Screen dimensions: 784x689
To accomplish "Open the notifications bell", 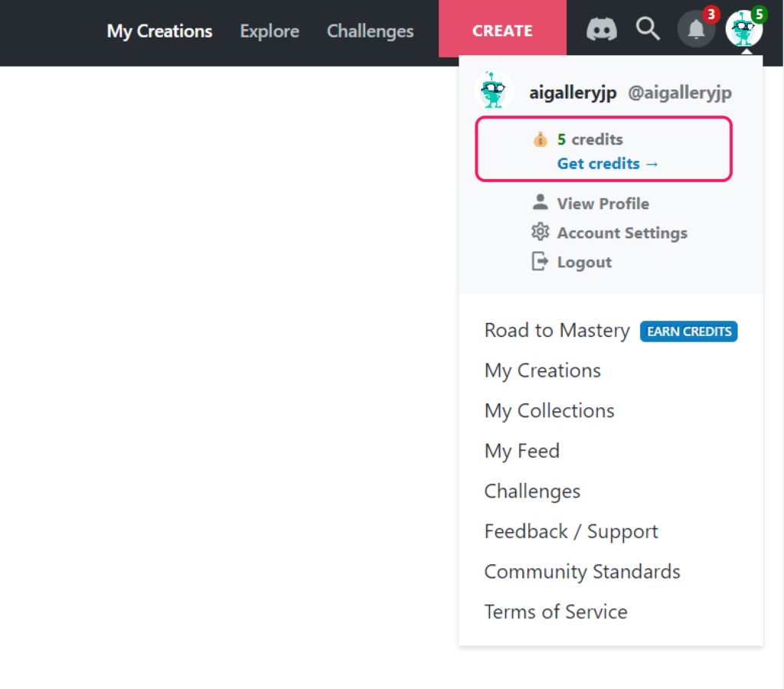I will click(696, 30).
